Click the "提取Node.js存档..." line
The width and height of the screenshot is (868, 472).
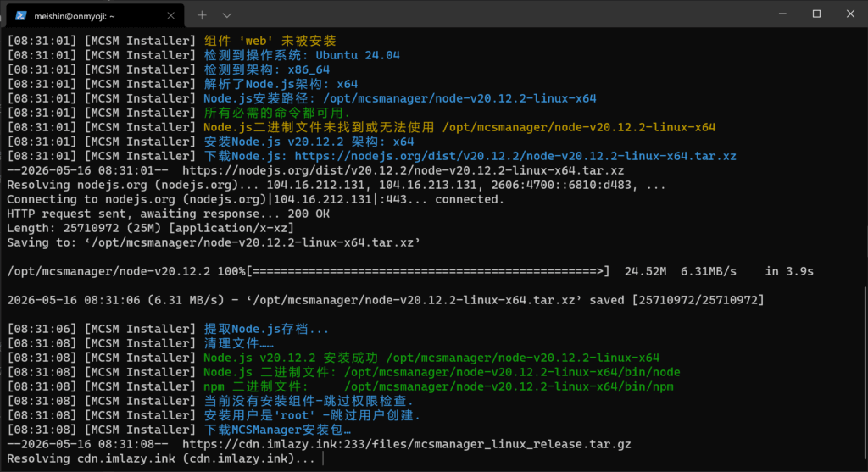click(266, 329)
